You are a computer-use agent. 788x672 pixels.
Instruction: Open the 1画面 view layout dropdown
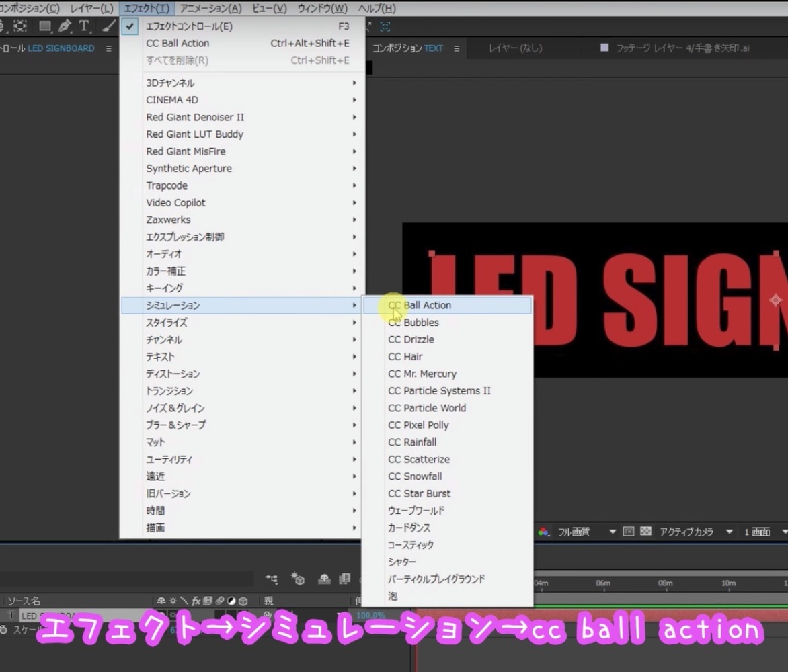pos(760,532)
